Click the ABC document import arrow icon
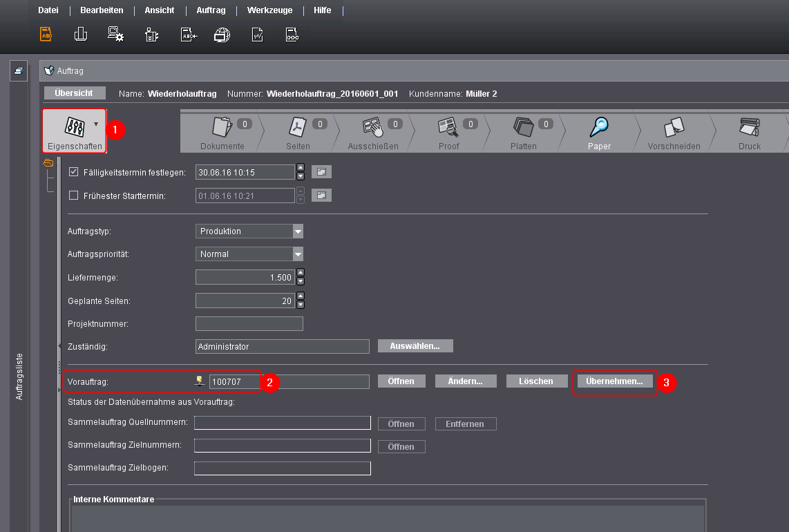Screen dimensions: 789x532 click(189, 35)
